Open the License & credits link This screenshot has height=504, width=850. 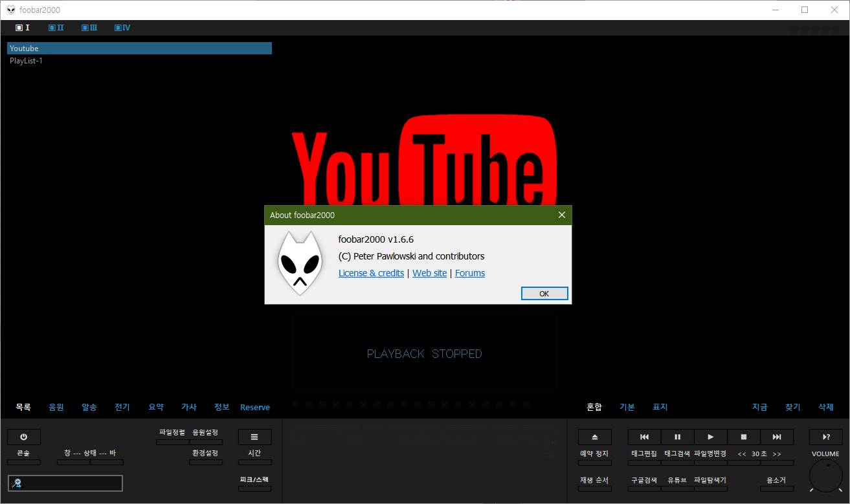point(371,273)
